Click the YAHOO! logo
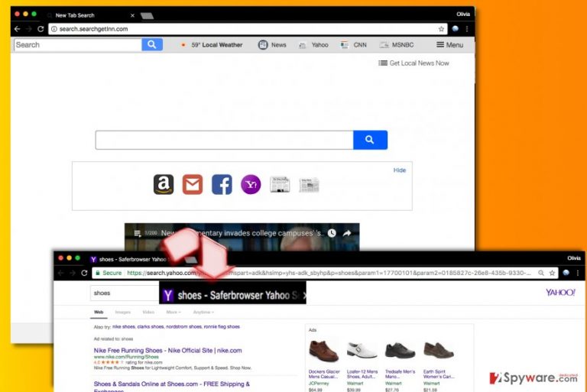 [560, 293]
